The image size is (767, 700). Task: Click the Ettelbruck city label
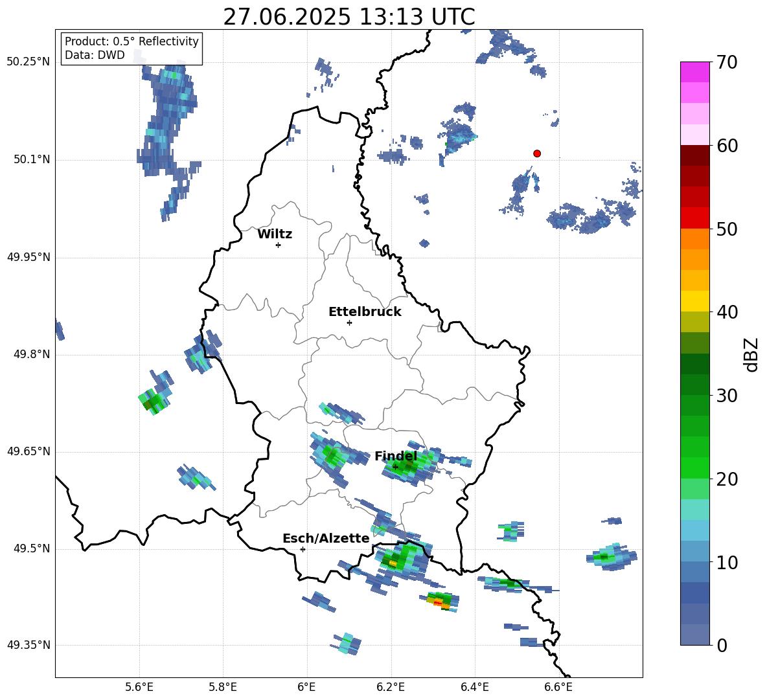[x=365, y=312]
